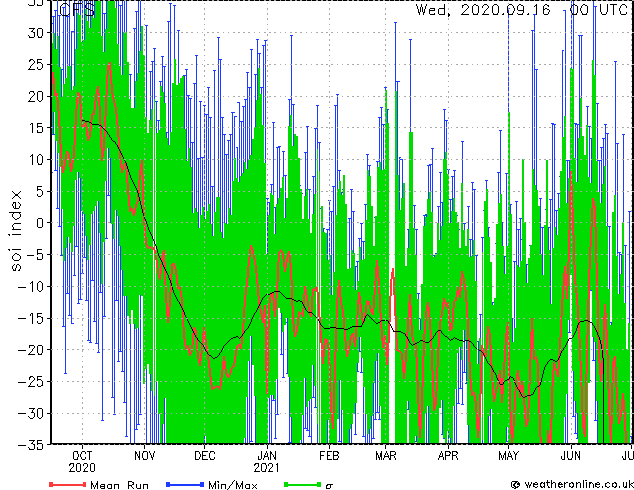Click the 15 y-axis value

click(35, 128)
